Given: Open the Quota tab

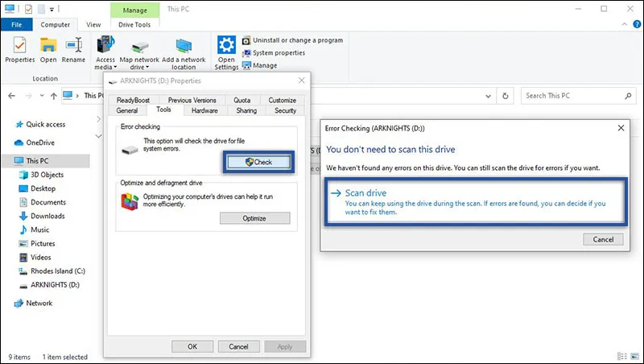Looking at the screenshot, I should [242, 100].
